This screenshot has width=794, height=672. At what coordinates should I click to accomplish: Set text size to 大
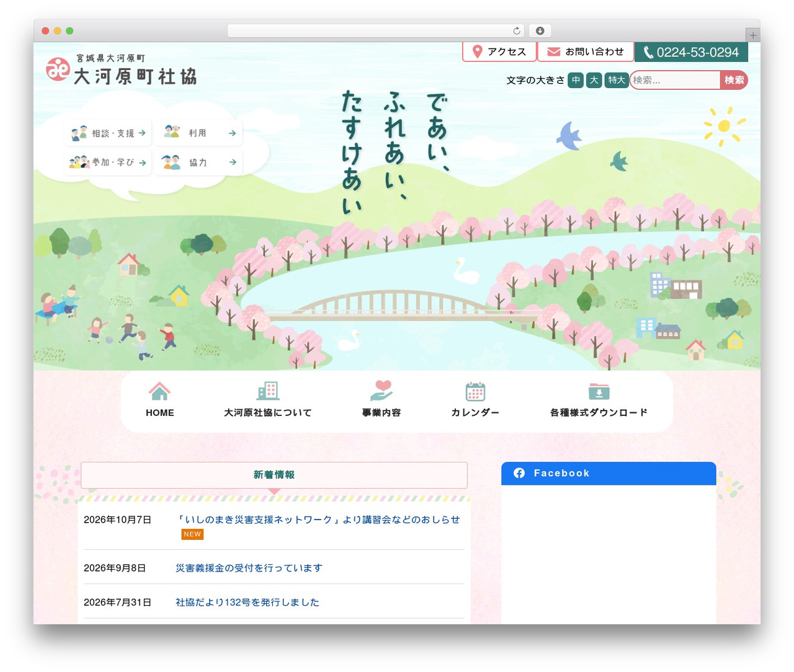[x=594, y=80]
